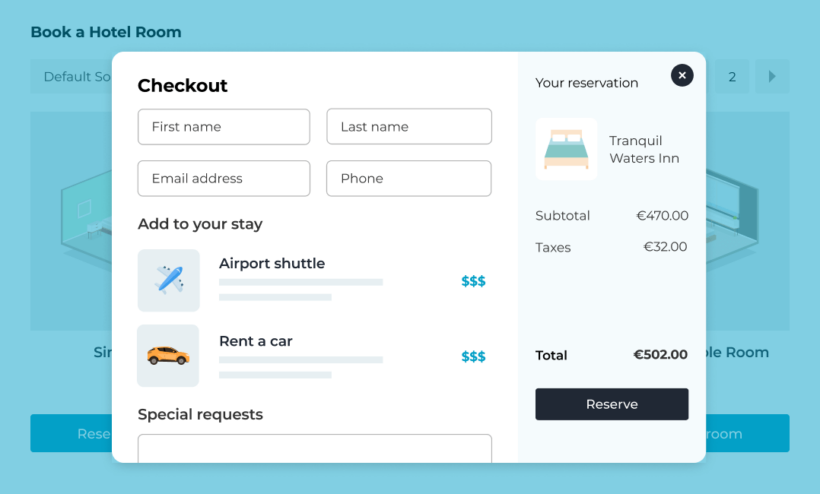The height and width of the screenshot is (494, 820).
Task: Go to the next page arrow
Action: pos(771,77)
